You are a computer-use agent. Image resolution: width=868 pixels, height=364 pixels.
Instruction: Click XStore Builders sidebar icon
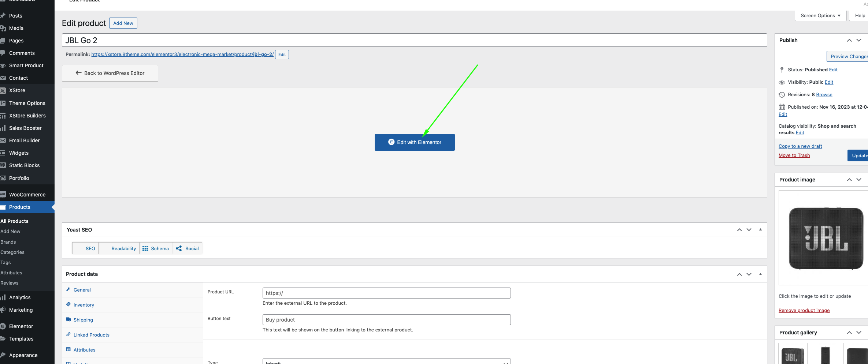[x=3, y=116]
